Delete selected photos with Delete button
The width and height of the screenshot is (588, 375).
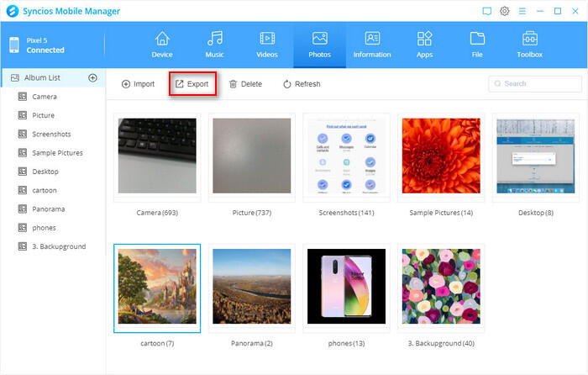[x=245, y=84]
